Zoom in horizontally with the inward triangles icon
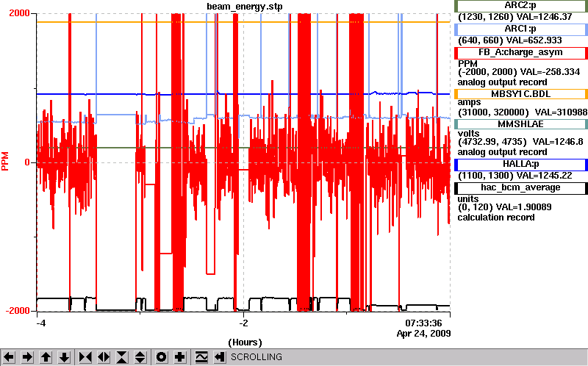 point(85,357)
